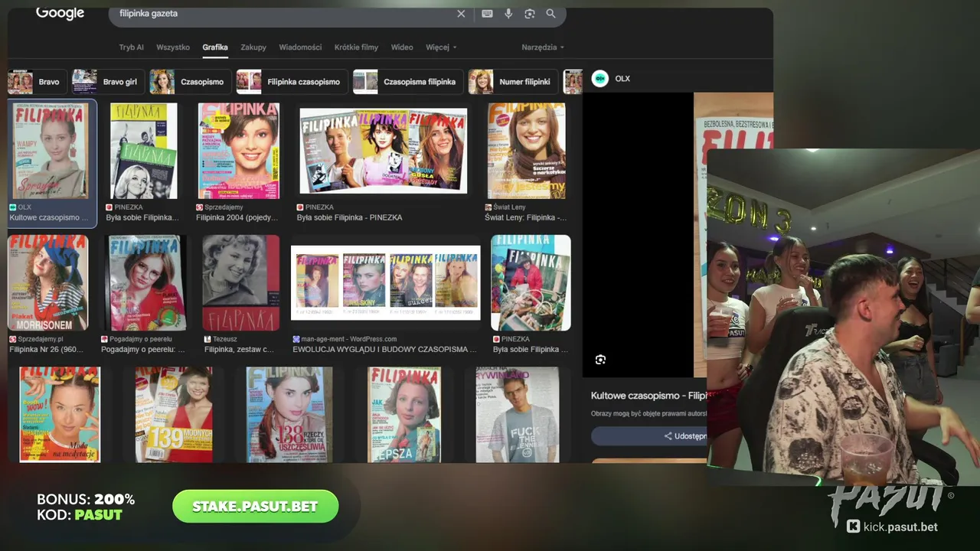Open Sprzedajemy Filipinka 2004 thumbnail
This screenshot has height=551, width=980.
(x=238, y=151)
